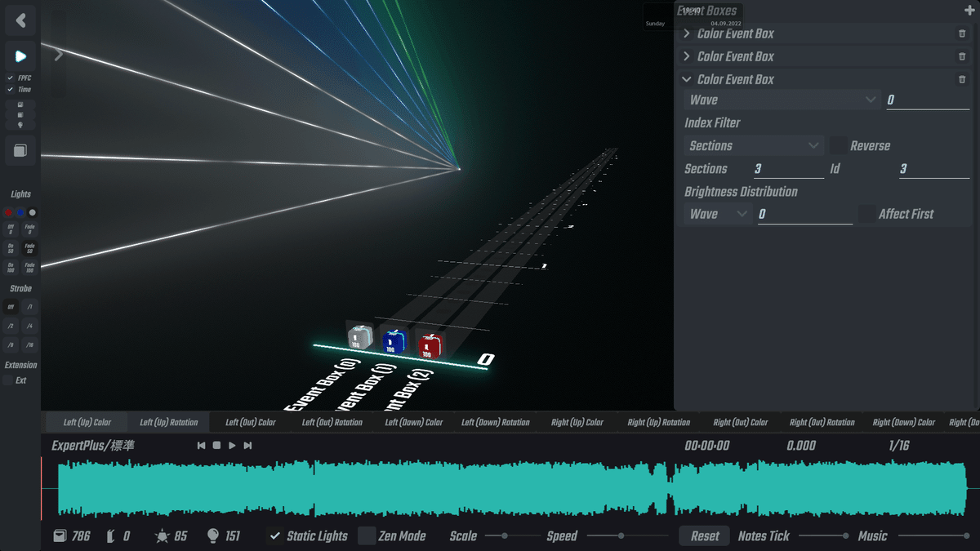The image size is (980, 551).
Task: Edit the value field beside top Wave dropdown
Action: point(928,100)
